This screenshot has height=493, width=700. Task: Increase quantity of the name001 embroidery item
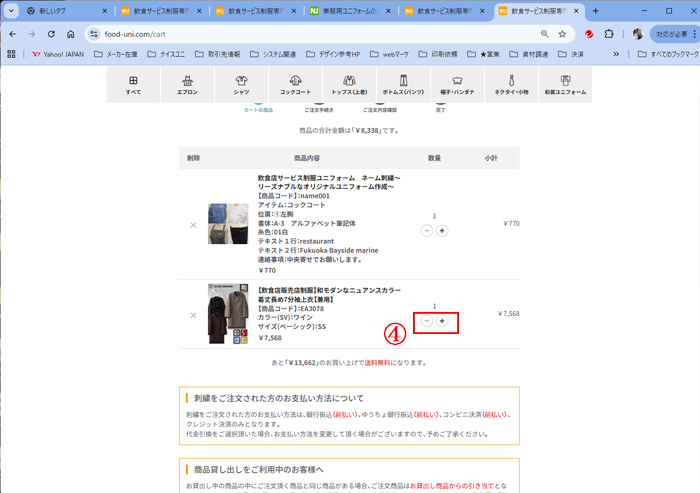pyautogui.click(x=442, y=230)
